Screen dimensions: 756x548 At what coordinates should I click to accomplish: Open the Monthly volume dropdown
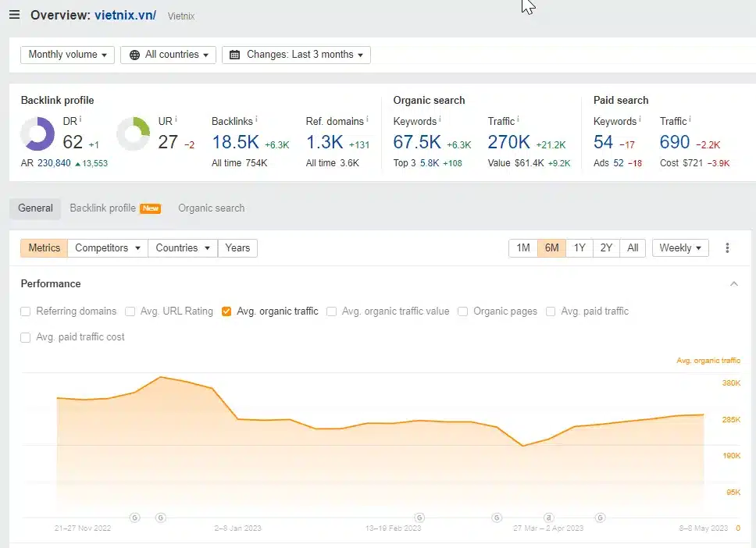click(68, 55)
